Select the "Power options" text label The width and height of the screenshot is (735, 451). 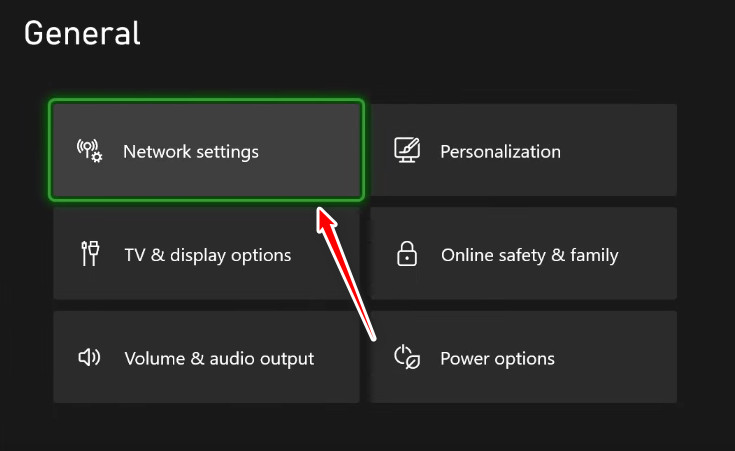[x=497, y=358]
